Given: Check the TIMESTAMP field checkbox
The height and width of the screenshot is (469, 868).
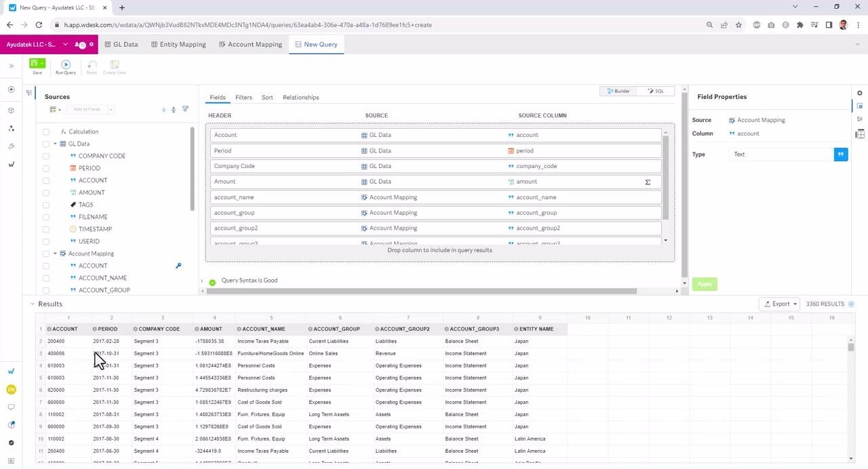Looking at the screenshot, I should [x=46, y=229].
